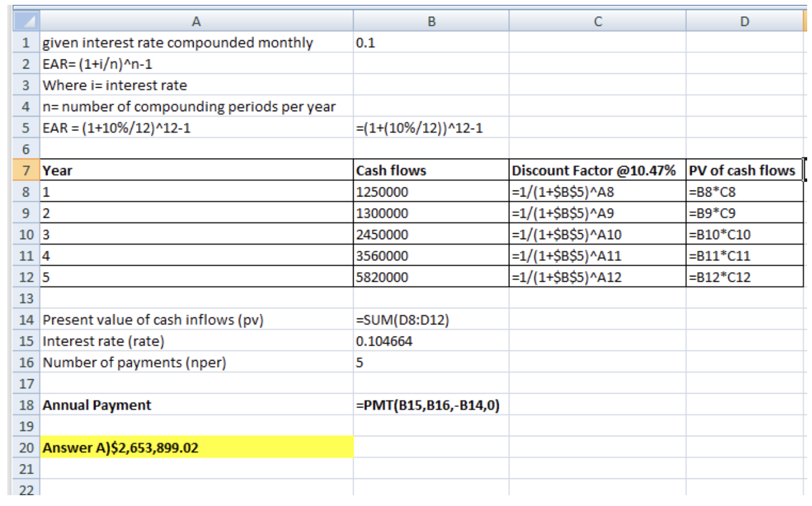This screenshot has height=506, width=812.
Task: Select cash flow cell 1250000
Action: point(431,192)
